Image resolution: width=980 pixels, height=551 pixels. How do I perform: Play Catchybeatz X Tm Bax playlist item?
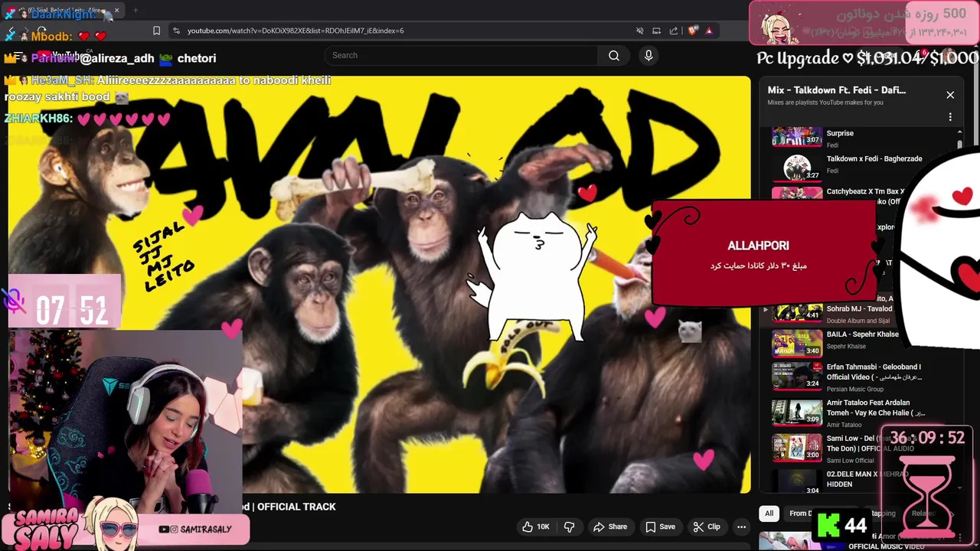[865, 192]
